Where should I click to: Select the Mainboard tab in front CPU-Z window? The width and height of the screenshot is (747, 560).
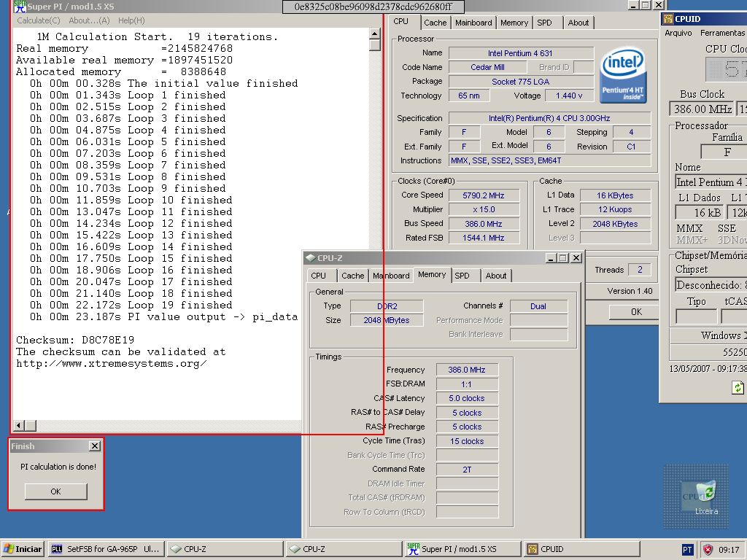[x=391, y=275]
